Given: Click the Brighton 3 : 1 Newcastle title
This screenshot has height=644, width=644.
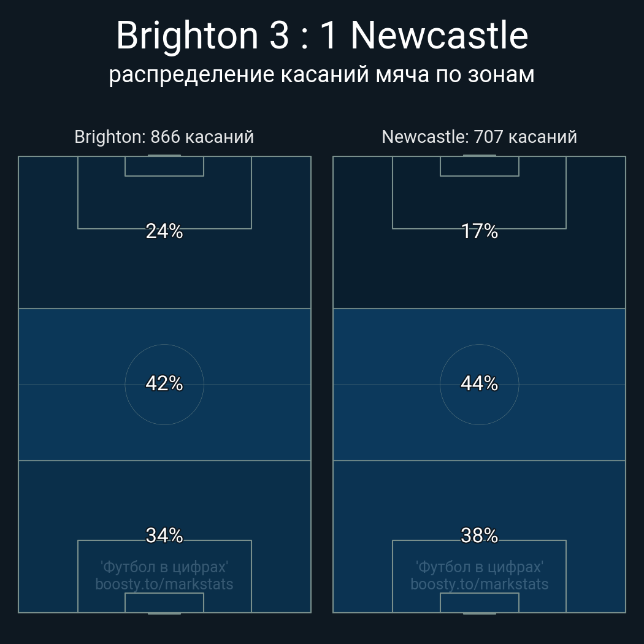Looking at the screenshot, I should tap(322, 36).
